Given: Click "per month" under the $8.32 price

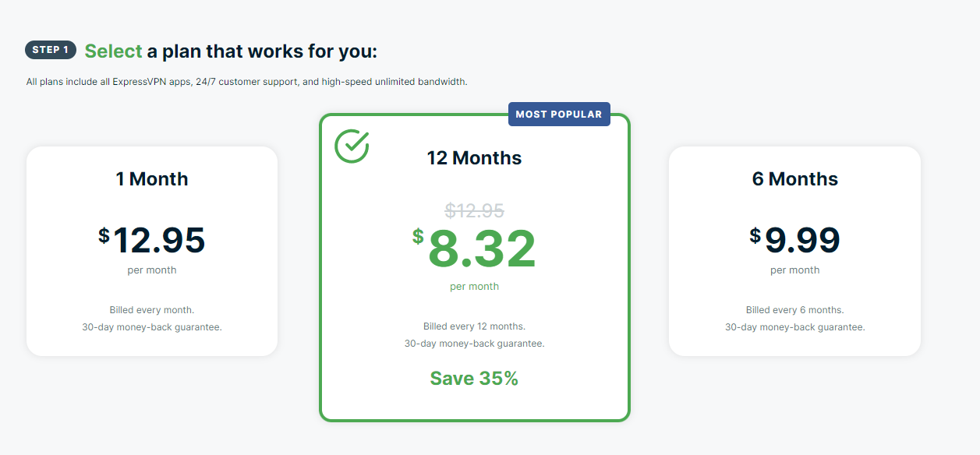Looking at the screenshot, I should coord(474,287).
